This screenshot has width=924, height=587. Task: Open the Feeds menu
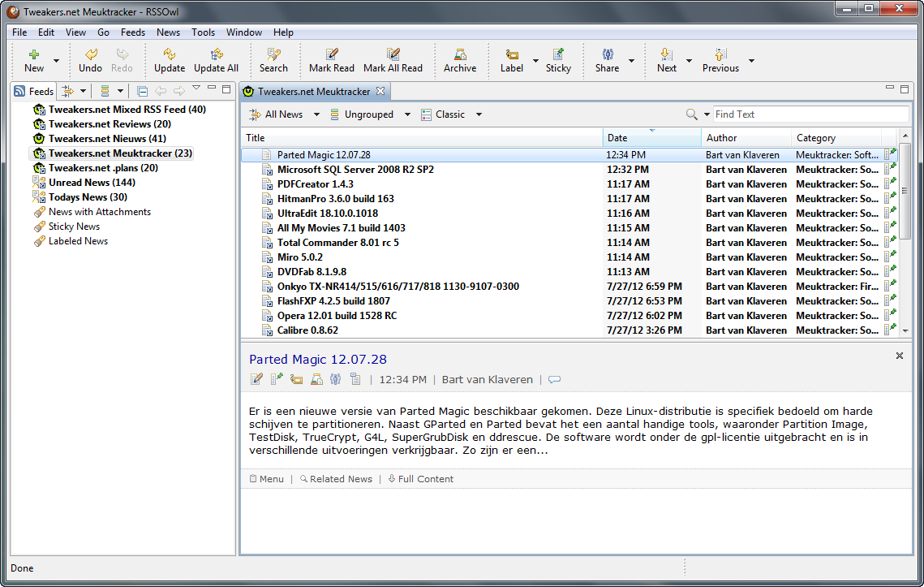click(x=133, y=32)
